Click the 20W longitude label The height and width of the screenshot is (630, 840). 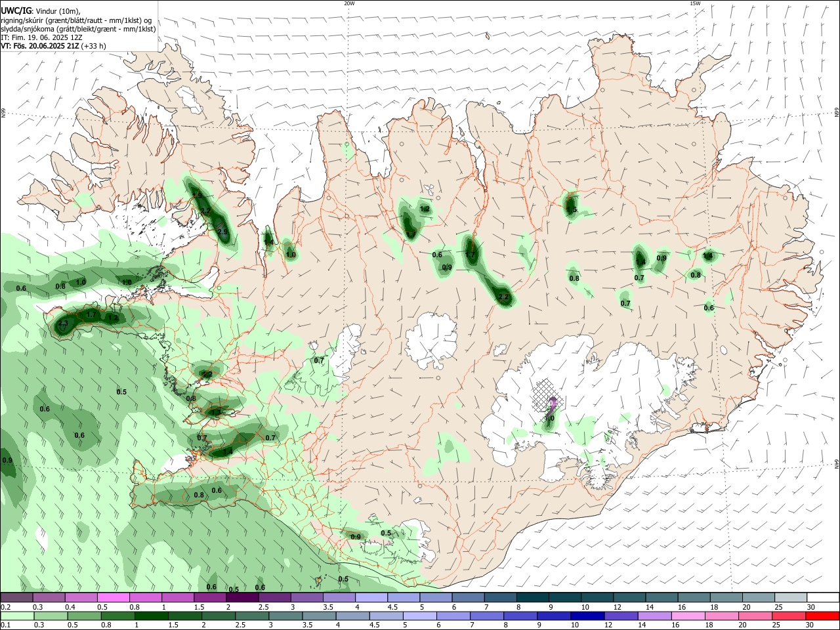(349, 3)
